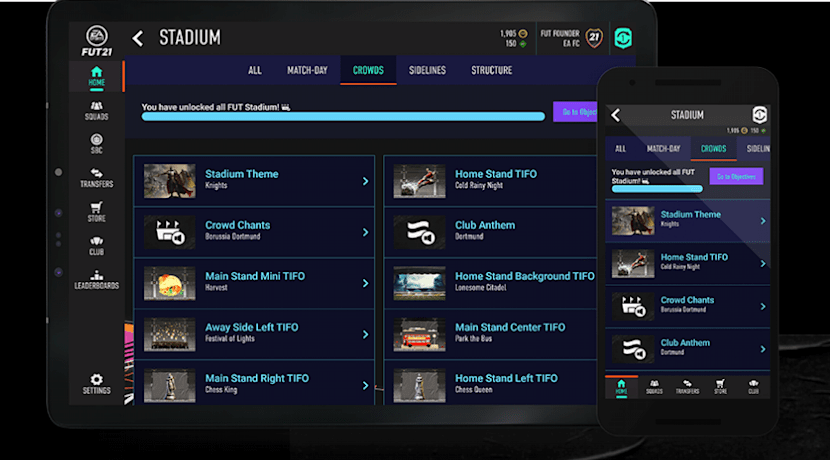This screenshot has width=830, height=460.
Task: Expand Club Anthem chevron on phone
Action: click(x=763, y=349)
